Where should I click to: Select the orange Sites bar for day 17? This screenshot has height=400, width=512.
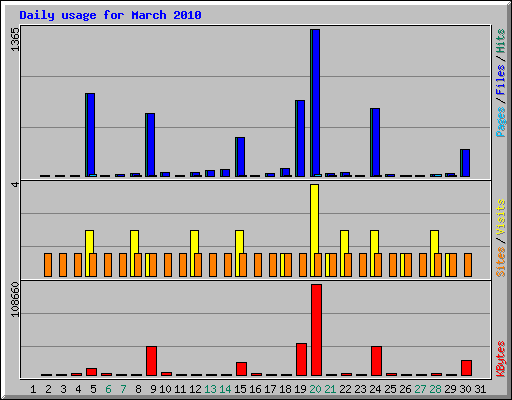click(273, 265)
